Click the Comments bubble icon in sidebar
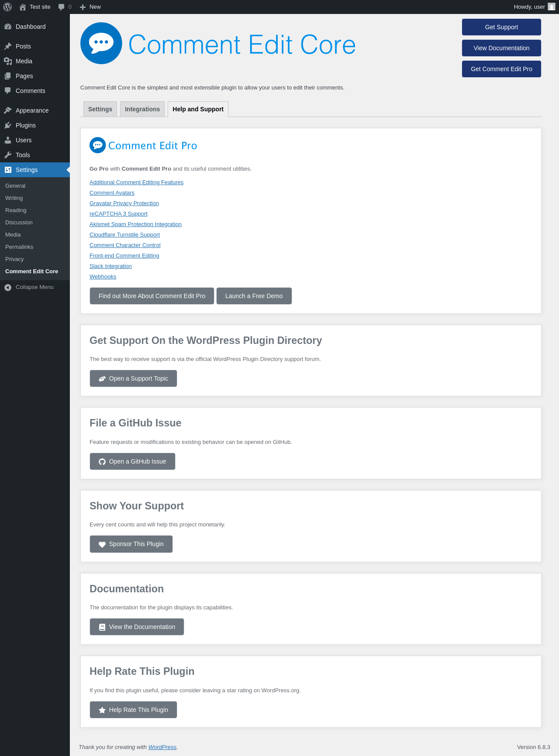 8,91
